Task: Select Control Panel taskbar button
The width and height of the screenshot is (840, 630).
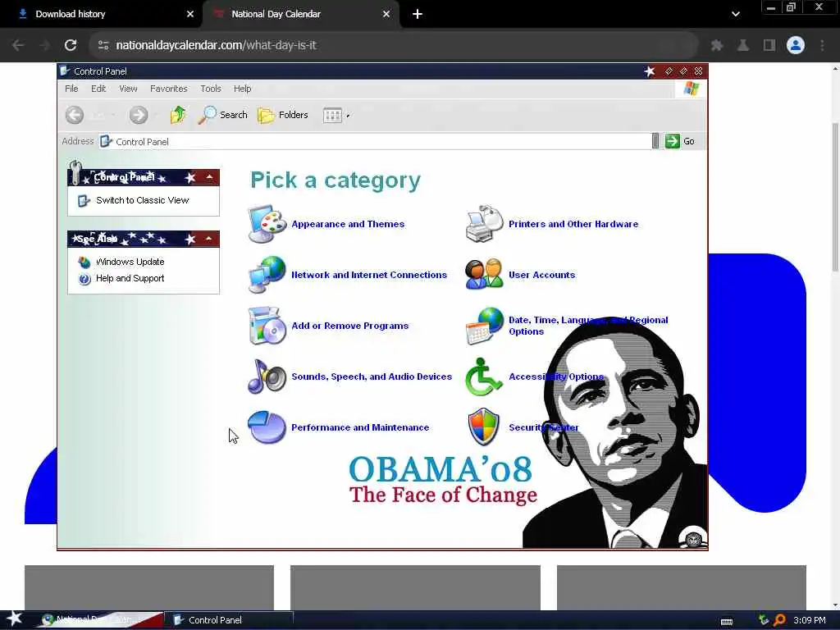Action: coord(228,620)
